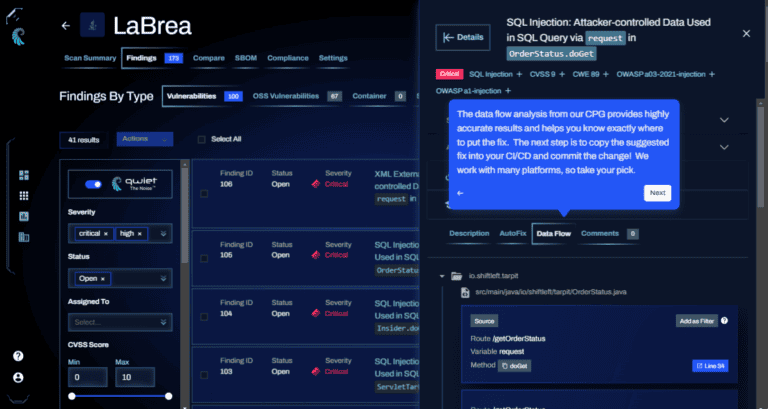Screen dimensions: 768x409
Task: Open the Compare tab
Action: coord(209,58)
